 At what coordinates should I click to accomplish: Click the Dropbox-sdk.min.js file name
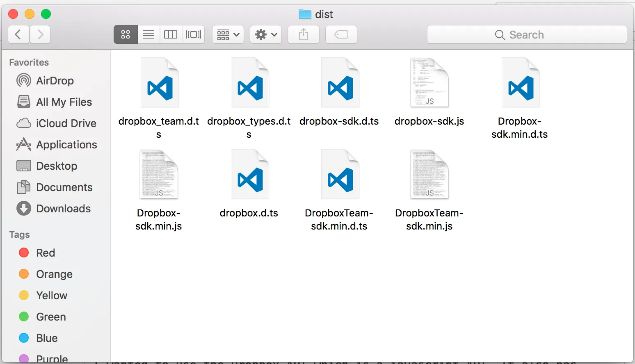click(159, 219)
